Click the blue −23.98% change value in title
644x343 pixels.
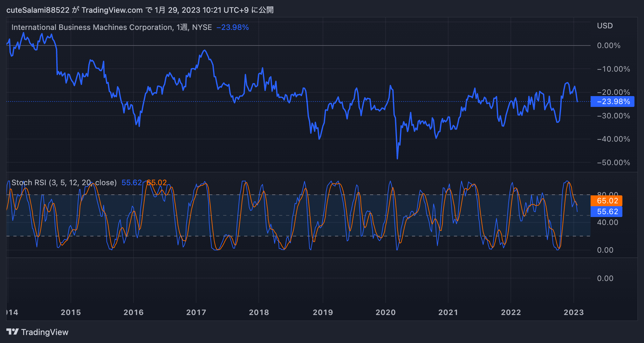[232, 27]
